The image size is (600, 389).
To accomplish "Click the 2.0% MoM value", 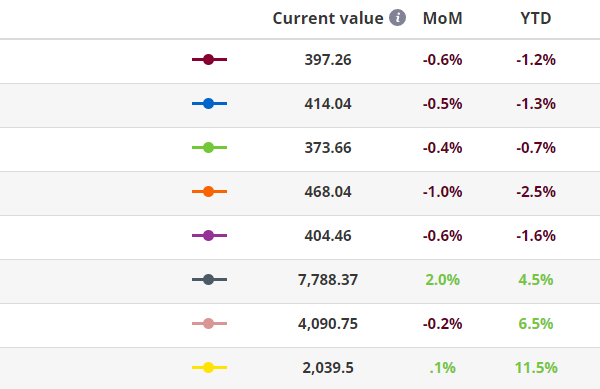I will (443, 280).
